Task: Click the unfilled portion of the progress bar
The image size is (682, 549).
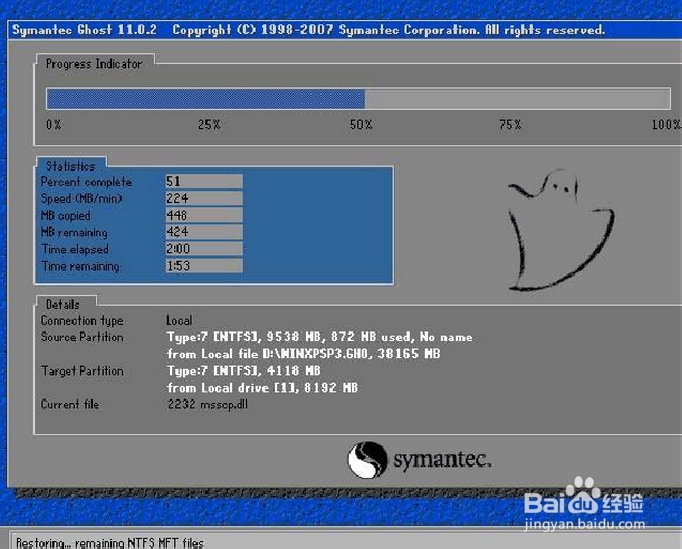Action: point(518,99)
